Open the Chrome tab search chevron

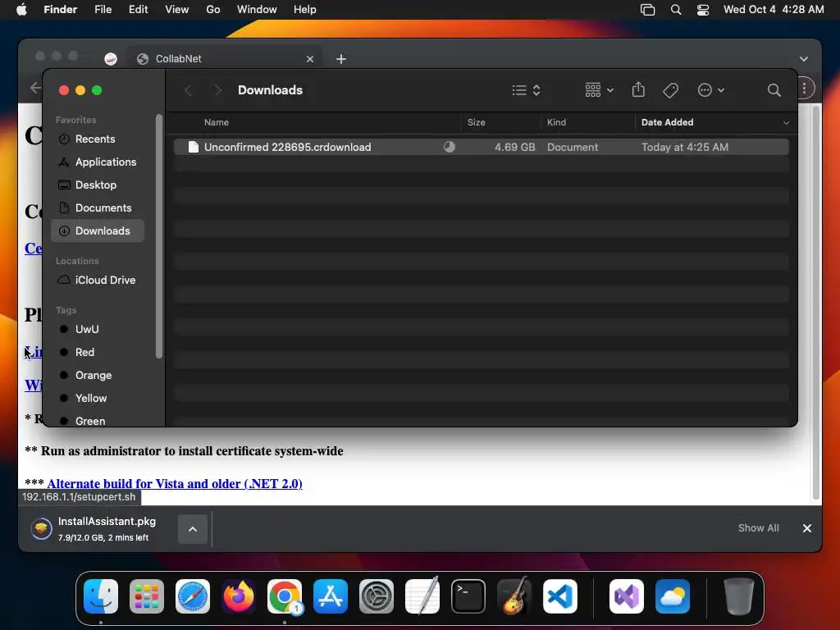click(804, 59)
